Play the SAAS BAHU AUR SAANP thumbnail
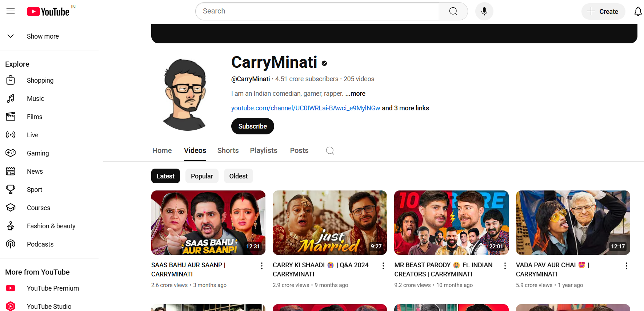This screenshot has width=644, height=311. (x=208, y=223)
